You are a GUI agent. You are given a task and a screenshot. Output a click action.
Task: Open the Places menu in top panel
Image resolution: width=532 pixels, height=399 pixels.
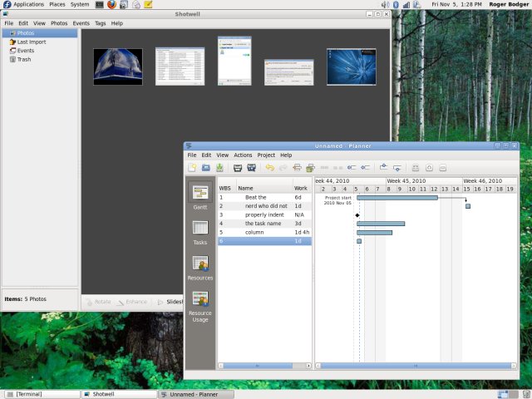tap(57, 5)
